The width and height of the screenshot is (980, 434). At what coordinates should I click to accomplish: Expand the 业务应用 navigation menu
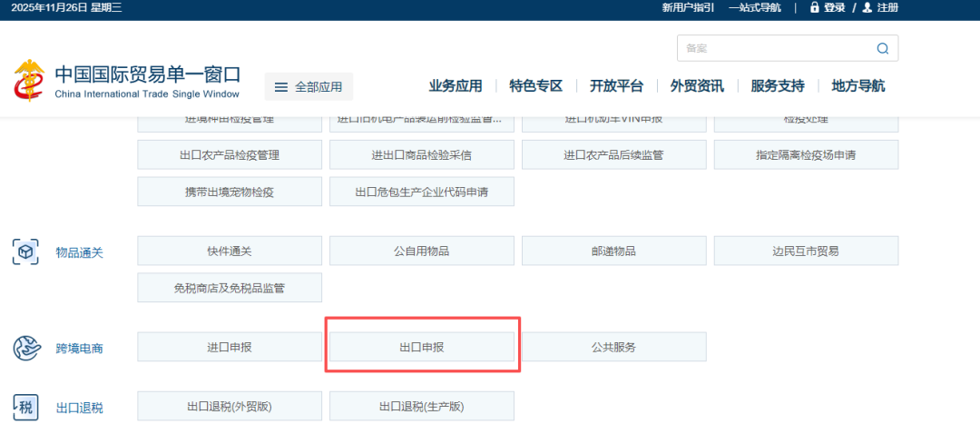[x=456, y=86]
